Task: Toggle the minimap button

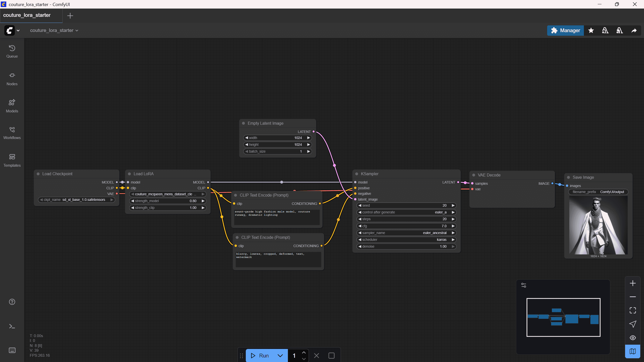Action: (x=632, y=351)
